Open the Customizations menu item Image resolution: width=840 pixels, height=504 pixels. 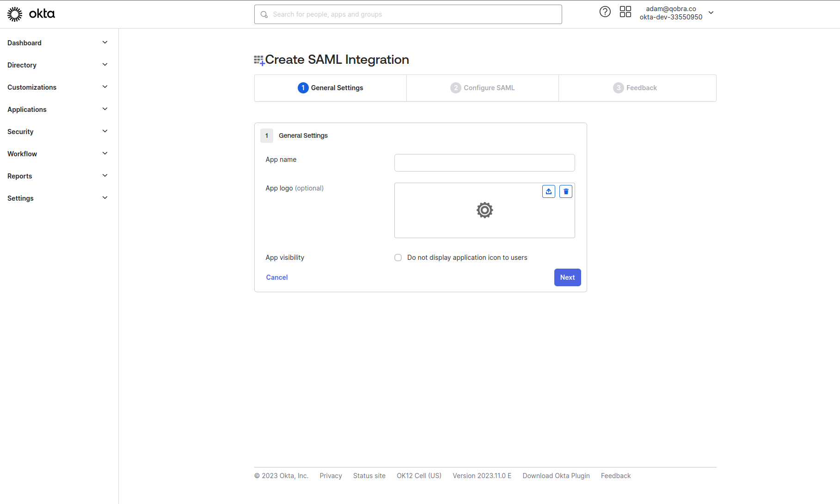click(x=32, y=87)
